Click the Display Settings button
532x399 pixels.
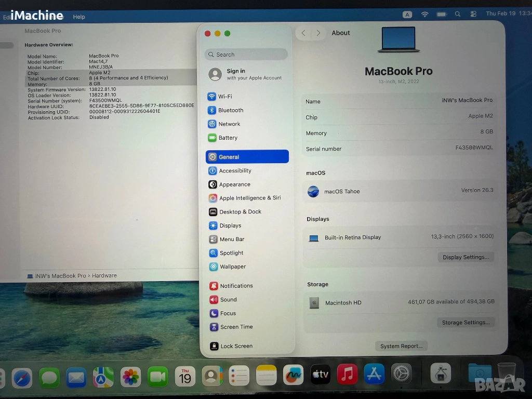(x=465, y=257)
